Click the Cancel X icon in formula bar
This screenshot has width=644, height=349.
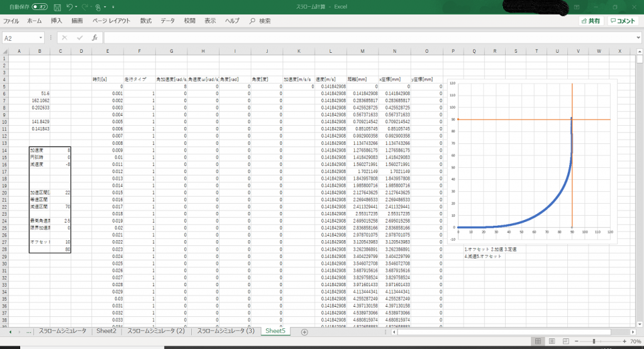point(65,38)
